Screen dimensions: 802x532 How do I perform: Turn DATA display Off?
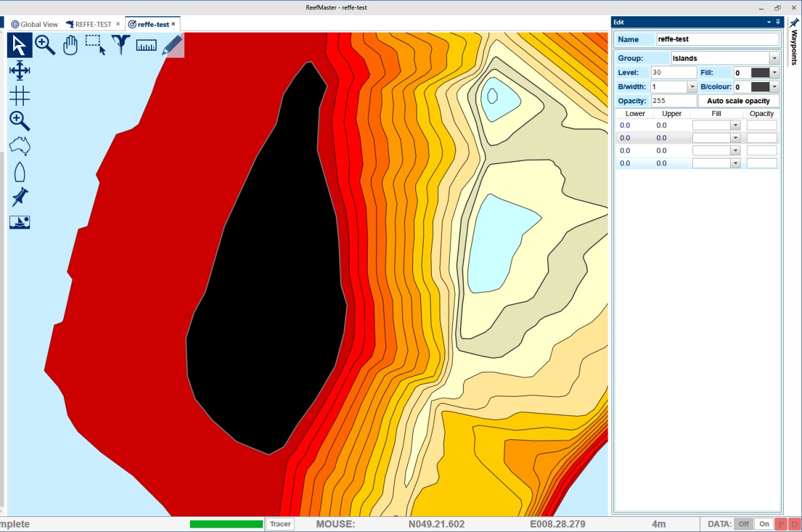tap(744, 524)
